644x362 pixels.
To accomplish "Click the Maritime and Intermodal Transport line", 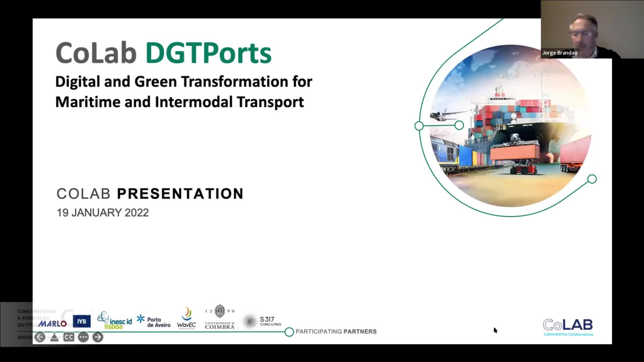I will [180, 102].
